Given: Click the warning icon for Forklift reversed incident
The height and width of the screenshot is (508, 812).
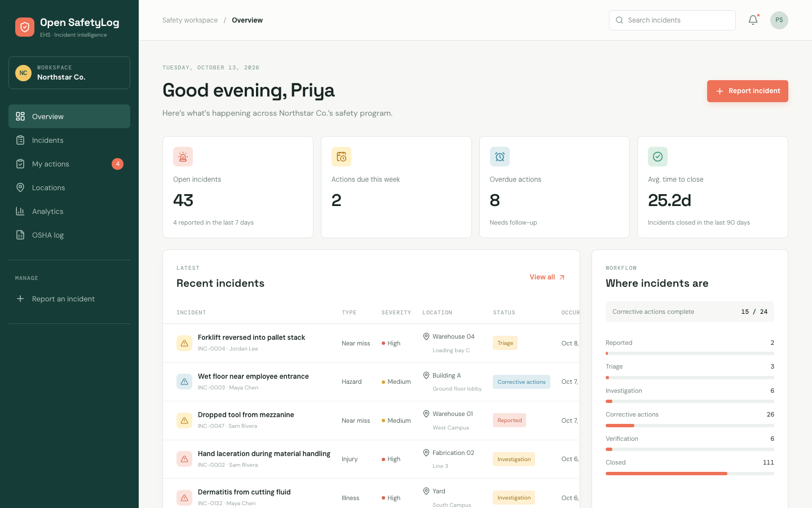Looking at the screenshot, I should (x=184, y=343).
